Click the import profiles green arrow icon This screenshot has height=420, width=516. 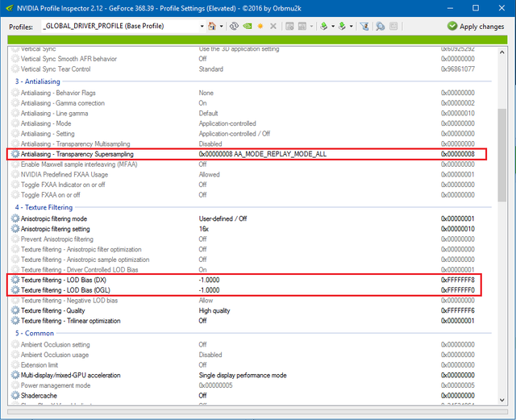coord(342,26)
